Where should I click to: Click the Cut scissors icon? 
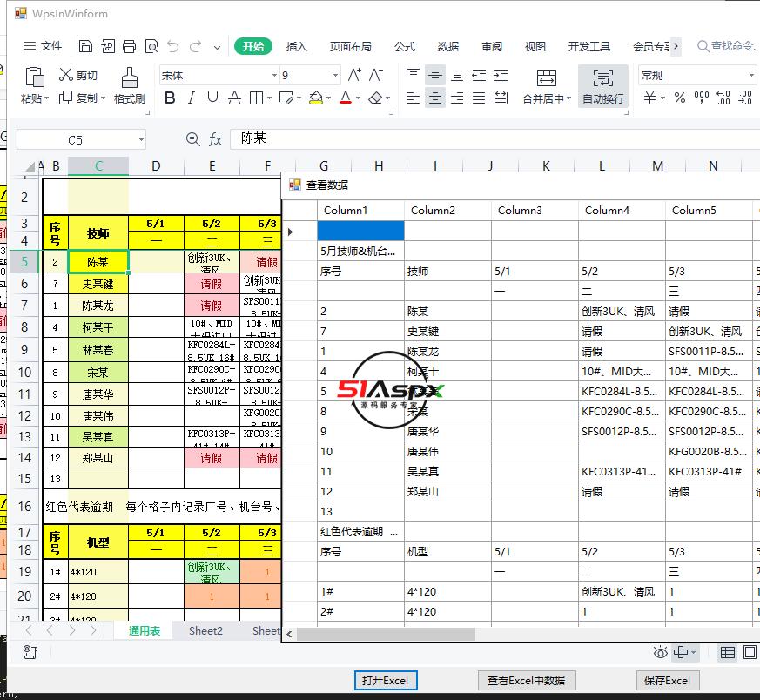tap(66, 75)
